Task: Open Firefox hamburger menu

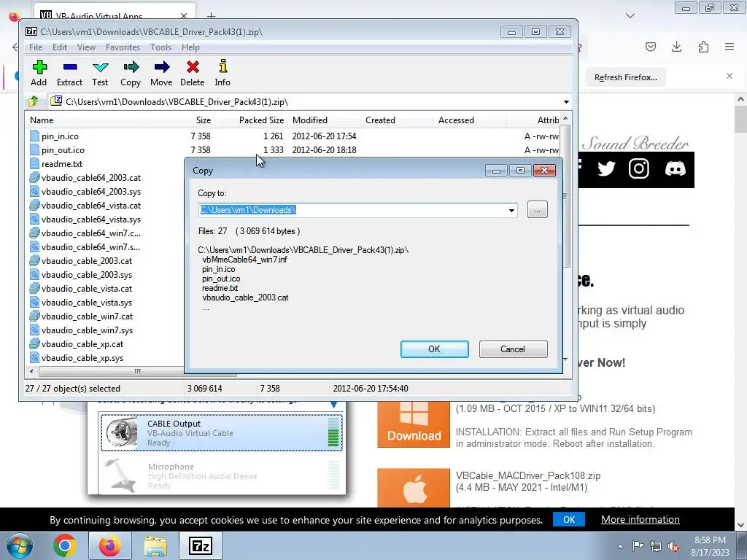Action: [729, 46]
